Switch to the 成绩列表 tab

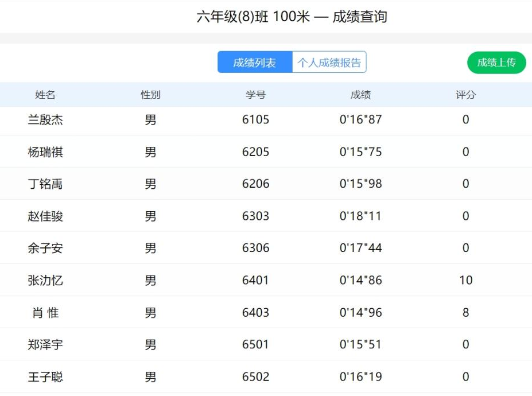[x=254, y=62]
